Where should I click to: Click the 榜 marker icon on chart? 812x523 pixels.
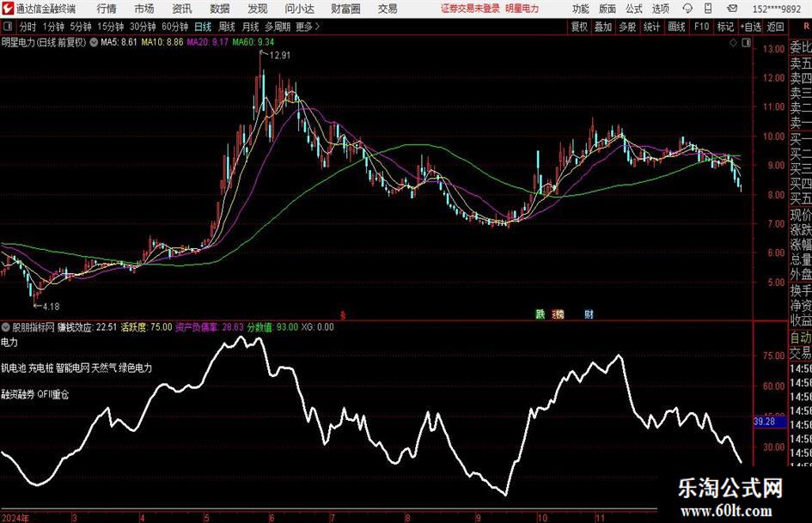click(x=559, y=313)
